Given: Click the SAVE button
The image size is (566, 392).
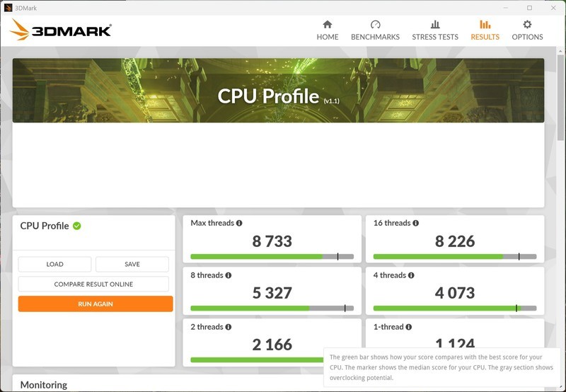Looking at the screenshot, I should (132, 264).
